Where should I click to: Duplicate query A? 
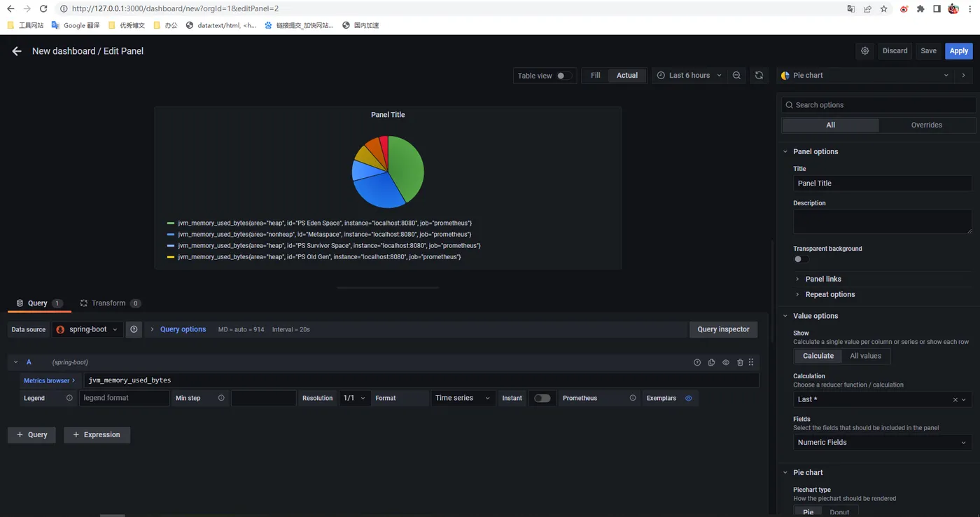click(x=711, y=362)
